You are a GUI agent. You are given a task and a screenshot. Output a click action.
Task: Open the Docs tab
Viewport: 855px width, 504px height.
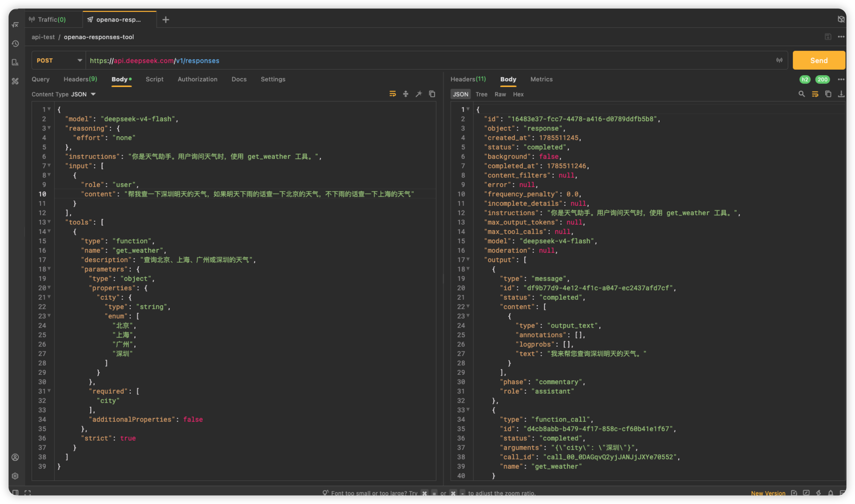(x=239, y=79)
